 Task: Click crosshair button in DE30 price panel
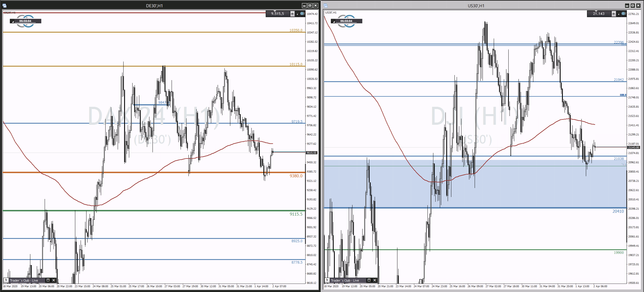click(x=292, y=14)
